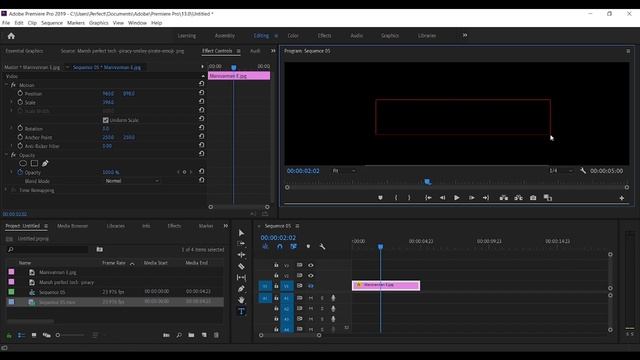Go to Out point button
The width and height of the screenshot is (640, 360).
[x=486, y=198]
